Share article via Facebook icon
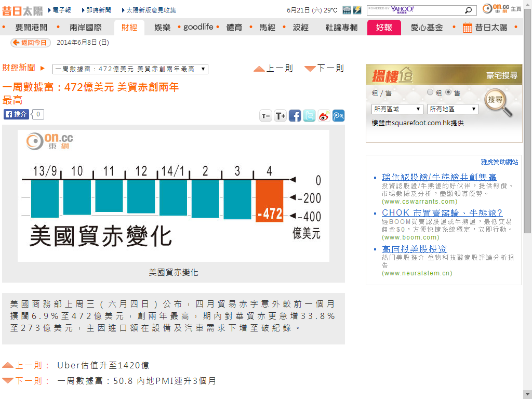This screenshot has height=399, width=532. tap(295, 116)
